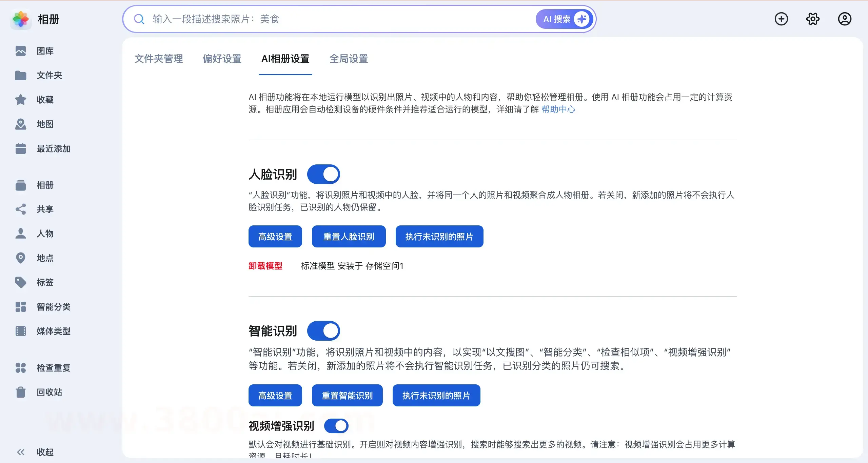Screen dimensions: 868x463
Task: Collapse the sidebar with 收起 chevrons
Action: point(21,452)
